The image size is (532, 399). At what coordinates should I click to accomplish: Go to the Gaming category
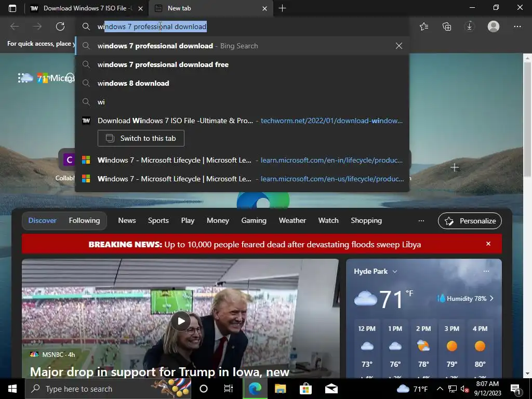(x=254, y=220)
